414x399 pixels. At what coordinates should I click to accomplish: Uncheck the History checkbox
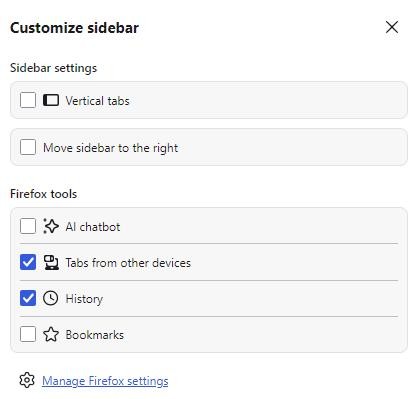[28, 298]
